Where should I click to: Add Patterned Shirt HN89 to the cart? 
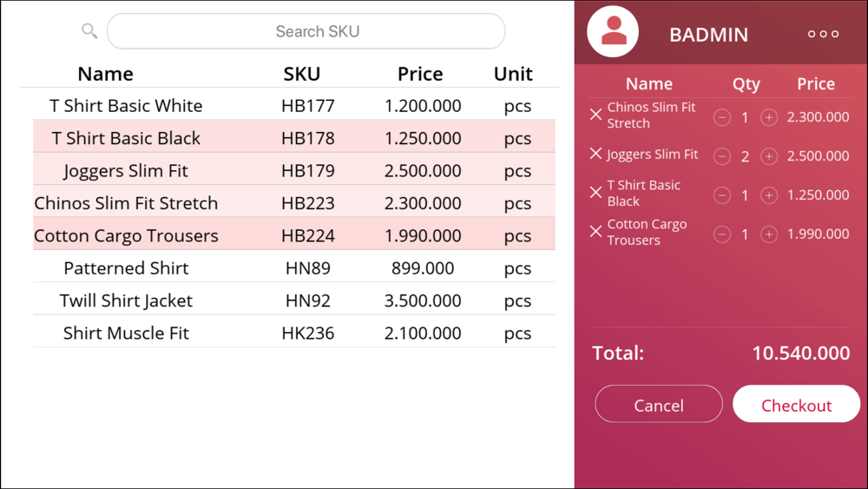click(x=294, y=268)
